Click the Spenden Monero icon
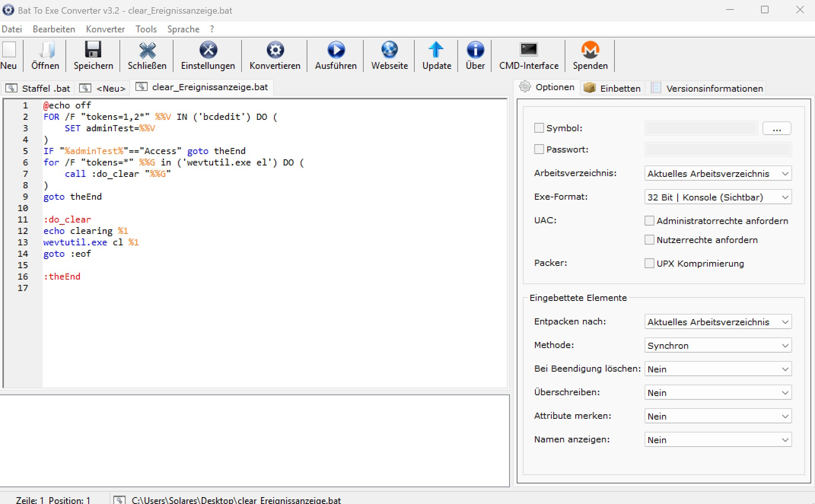Image resolution: width=815 pixels, height=504 pixels. click(590, 50)
